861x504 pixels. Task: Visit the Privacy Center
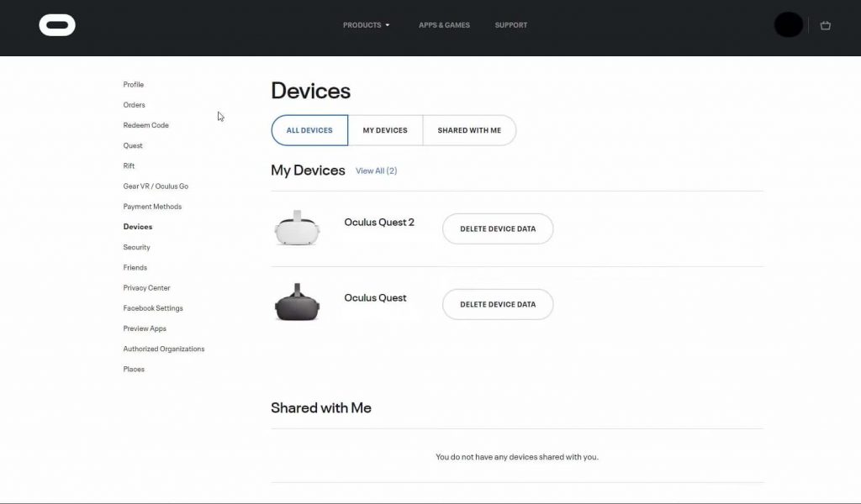[x=146, y=287]
